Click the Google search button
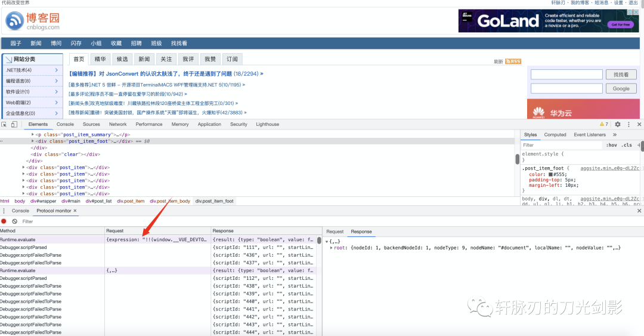This screenshot has height=336, width=644. click(621, 88)
